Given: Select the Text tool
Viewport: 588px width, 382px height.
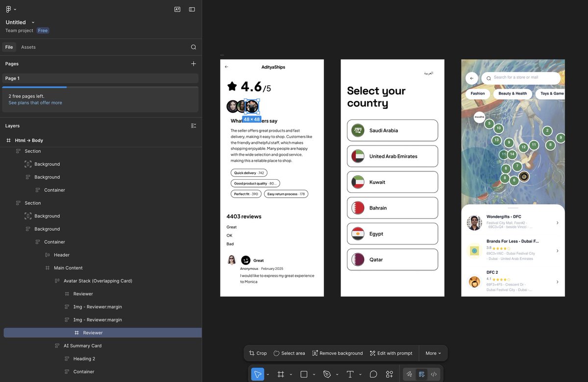Looking at the screenshot, I should click(x=350, y=374).
